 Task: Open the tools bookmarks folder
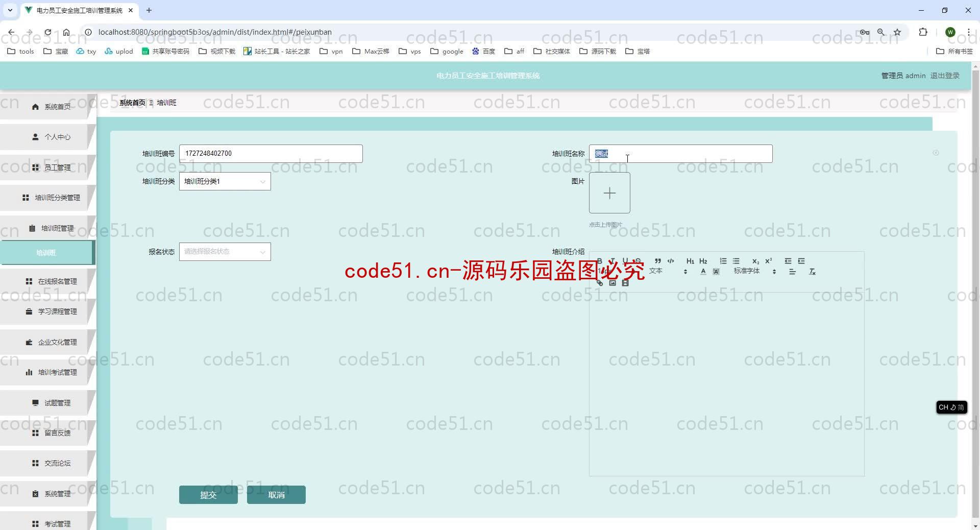20,51
